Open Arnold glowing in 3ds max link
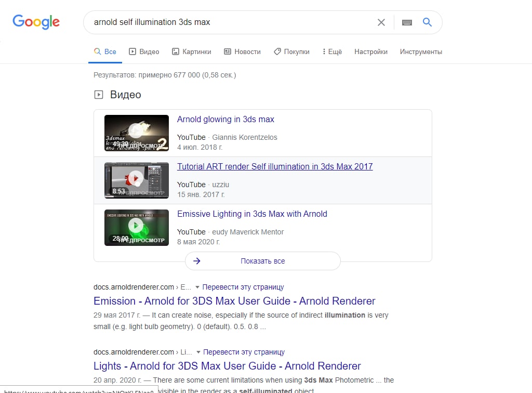 [225, 119]
